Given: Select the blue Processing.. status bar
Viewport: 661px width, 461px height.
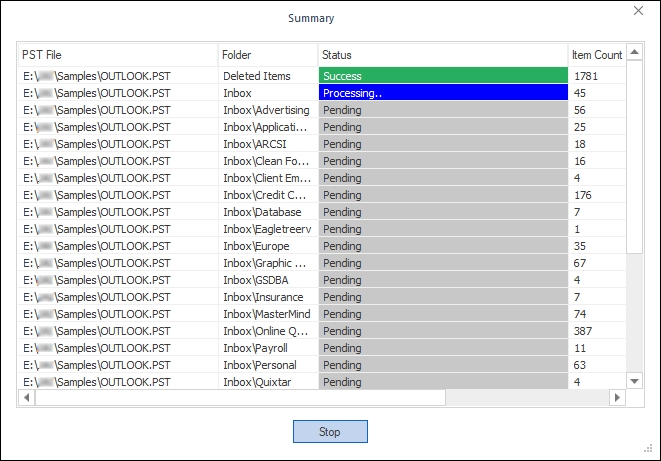Looking at the screenshot, I should coord(443,93).
